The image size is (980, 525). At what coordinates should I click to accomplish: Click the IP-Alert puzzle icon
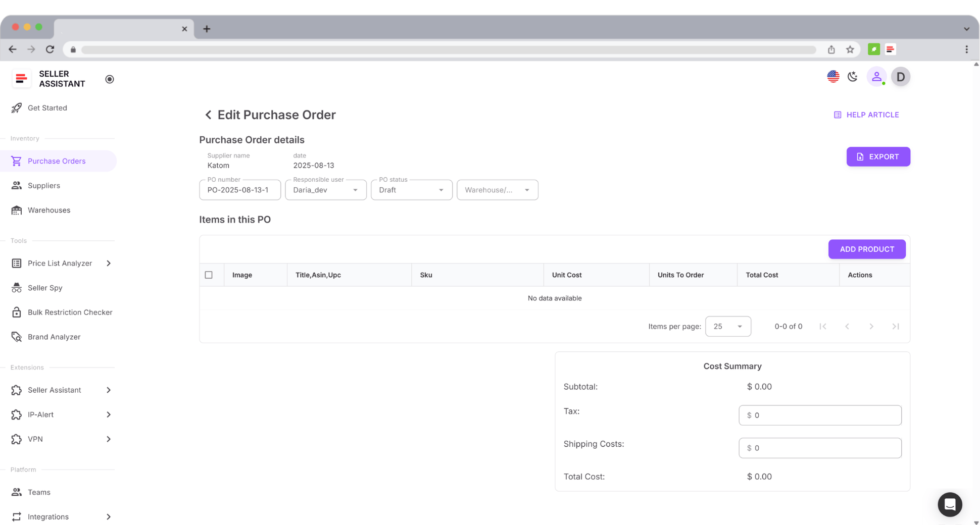click(x=17, y=414)
